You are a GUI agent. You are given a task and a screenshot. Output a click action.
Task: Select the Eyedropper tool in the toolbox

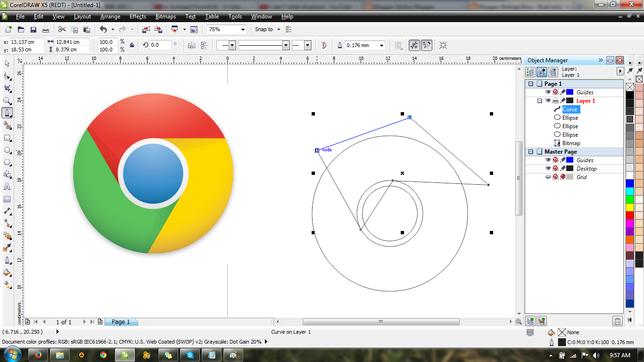(7, 248)
